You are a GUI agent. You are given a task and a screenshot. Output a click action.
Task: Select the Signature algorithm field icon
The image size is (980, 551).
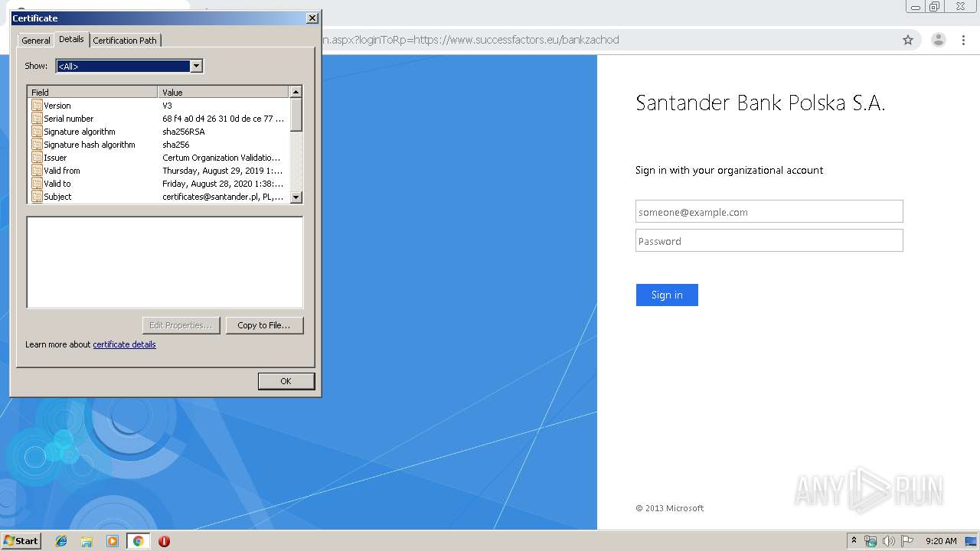pyautogui.click(x=37, y=132)
